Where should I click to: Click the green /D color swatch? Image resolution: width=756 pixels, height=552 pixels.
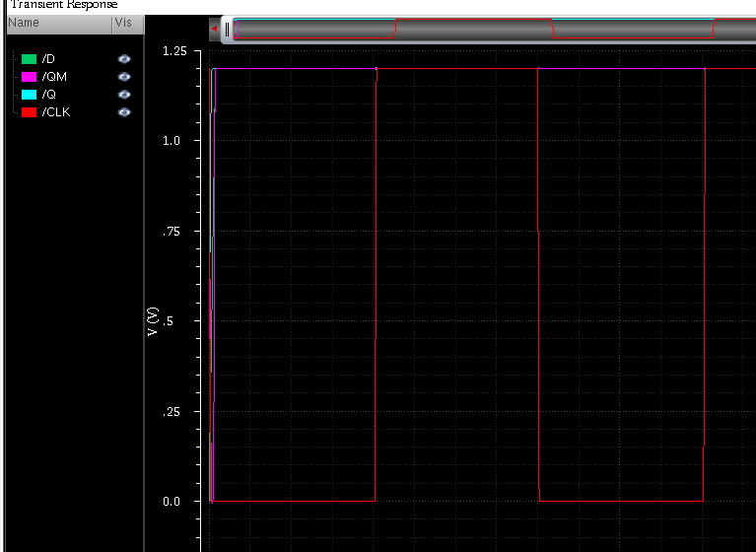point(29,59)
